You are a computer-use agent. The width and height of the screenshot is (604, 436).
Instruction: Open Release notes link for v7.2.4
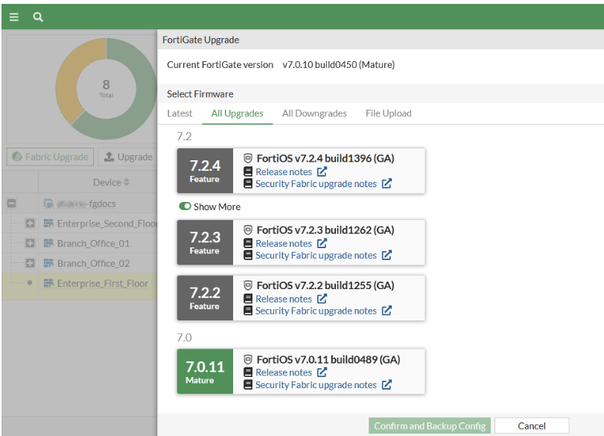tap(284, 171)
